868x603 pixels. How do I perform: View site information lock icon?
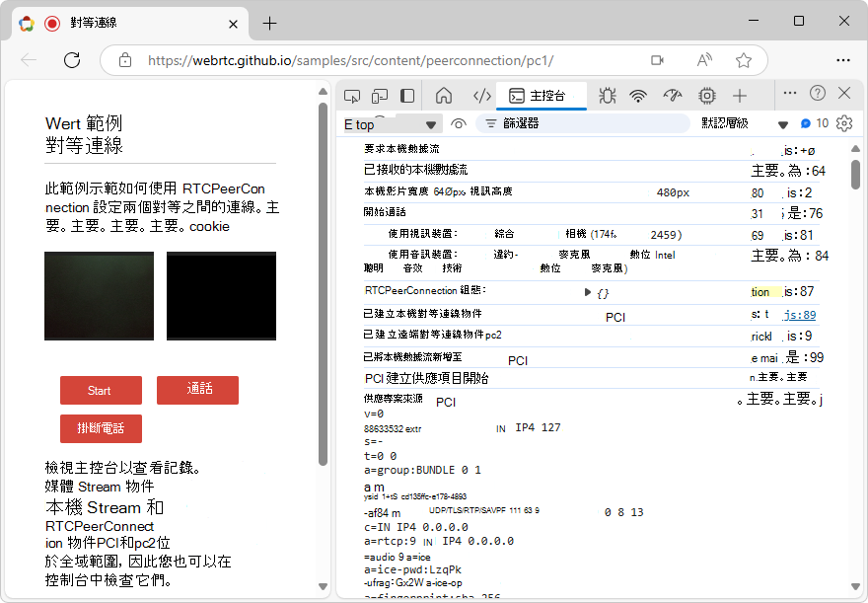[125, 60]
